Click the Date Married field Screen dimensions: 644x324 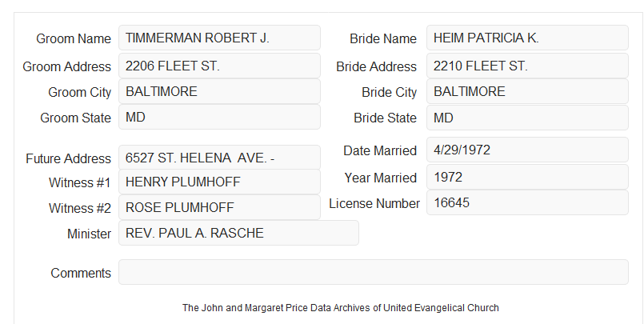coord(527,150)
